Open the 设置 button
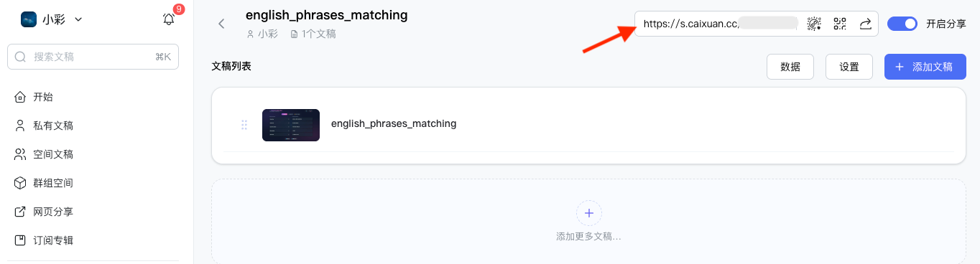The image size is (980, 264). coord(849,67)
